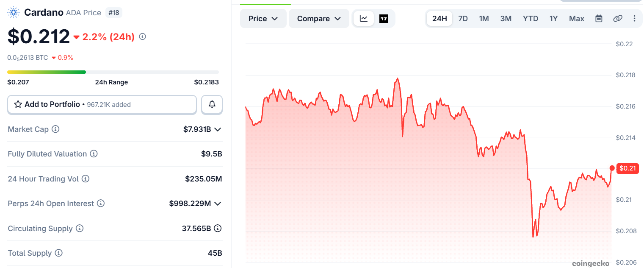Viewport: 644px width, 268px height.
Task: Open Total Supply info icon
Action: [59, 253]
